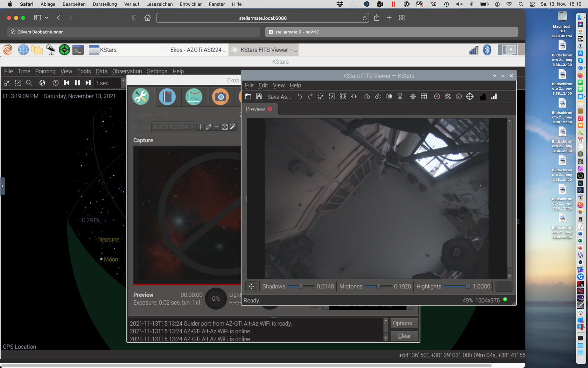Switch to Ekos window in taskbar
Viewport: 588px width, 368px height.
pyautogui.click(x=194, y=50)
